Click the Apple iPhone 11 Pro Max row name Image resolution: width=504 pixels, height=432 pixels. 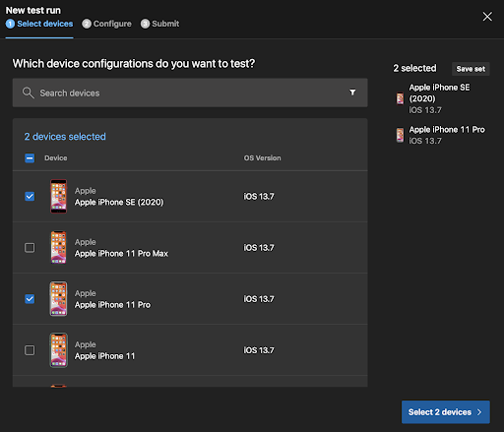click(121, 254)
